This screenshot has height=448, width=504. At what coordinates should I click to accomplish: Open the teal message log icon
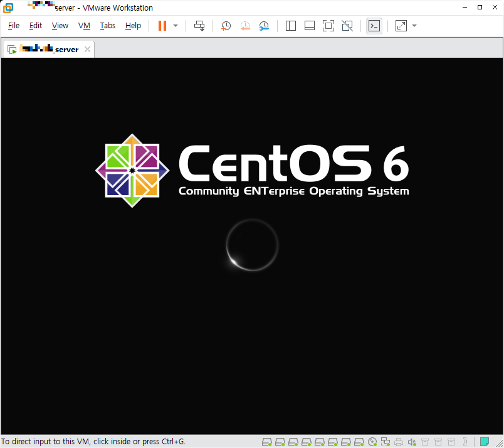click(485, 442)
